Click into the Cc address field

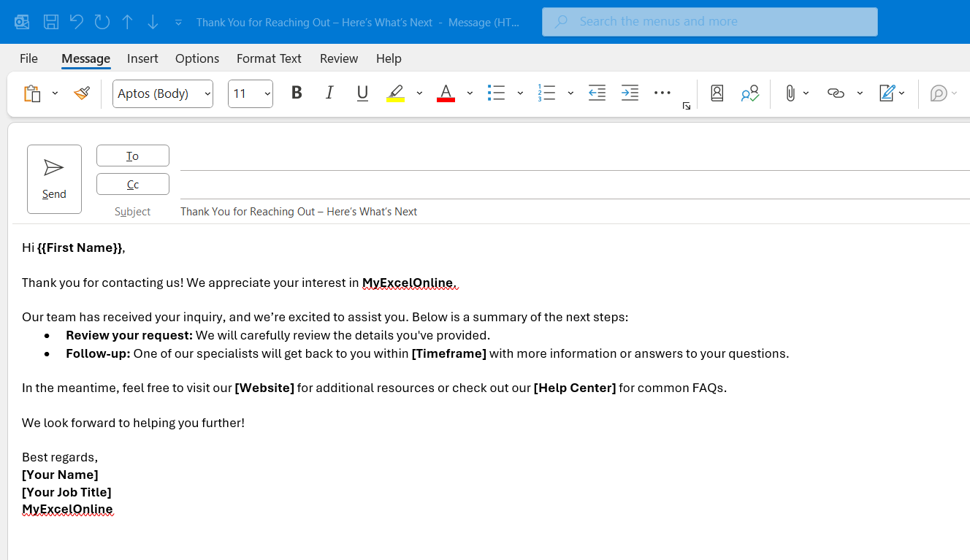575,185
